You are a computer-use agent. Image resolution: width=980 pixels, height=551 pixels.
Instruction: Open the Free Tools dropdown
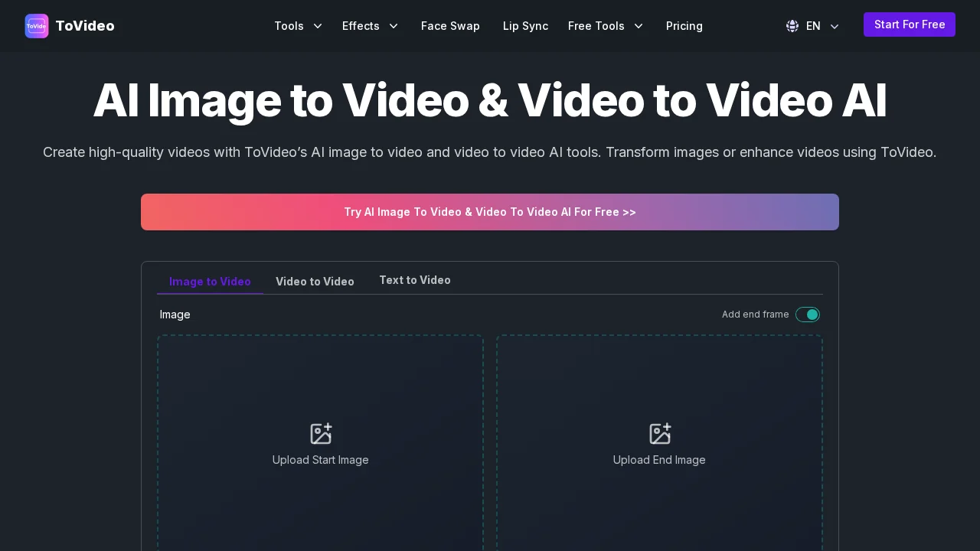606,26
